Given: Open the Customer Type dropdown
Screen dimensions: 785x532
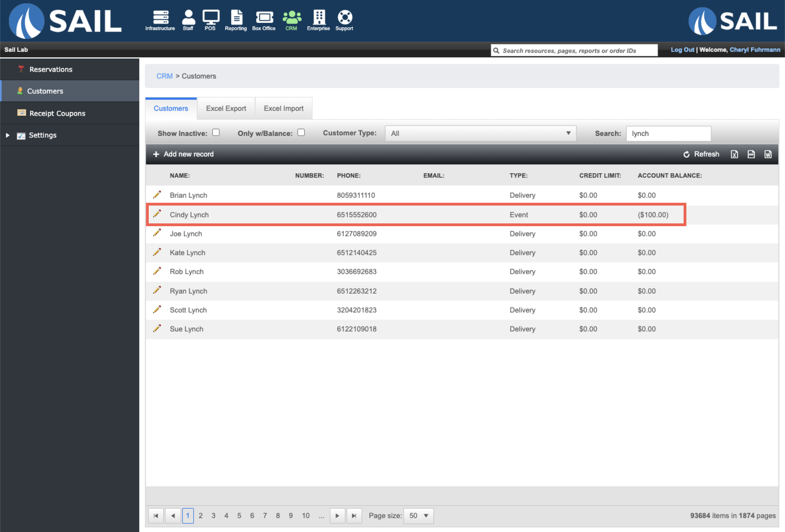Looking at the screenshot, I should coord(480,133).
